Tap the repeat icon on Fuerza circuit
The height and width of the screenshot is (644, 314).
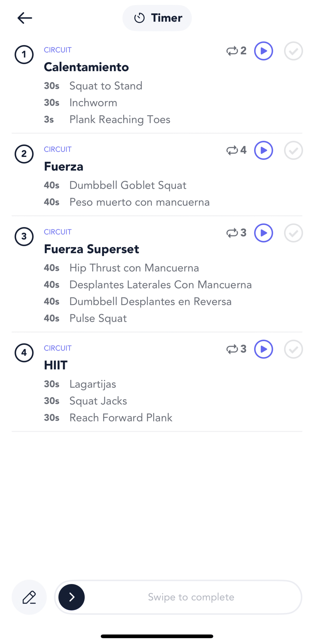[232, 150]
